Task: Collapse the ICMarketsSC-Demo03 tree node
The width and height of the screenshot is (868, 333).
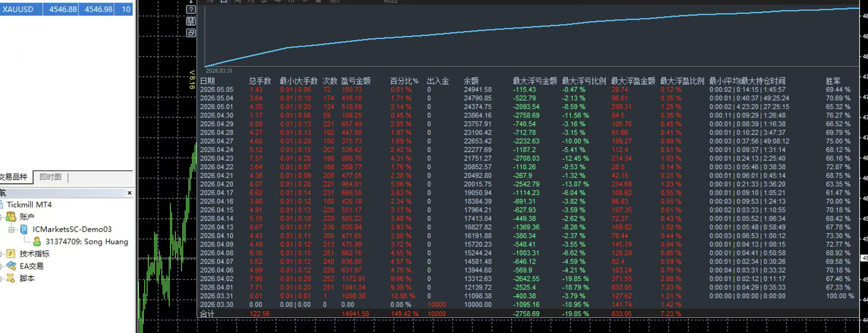Action: point(11,230)
